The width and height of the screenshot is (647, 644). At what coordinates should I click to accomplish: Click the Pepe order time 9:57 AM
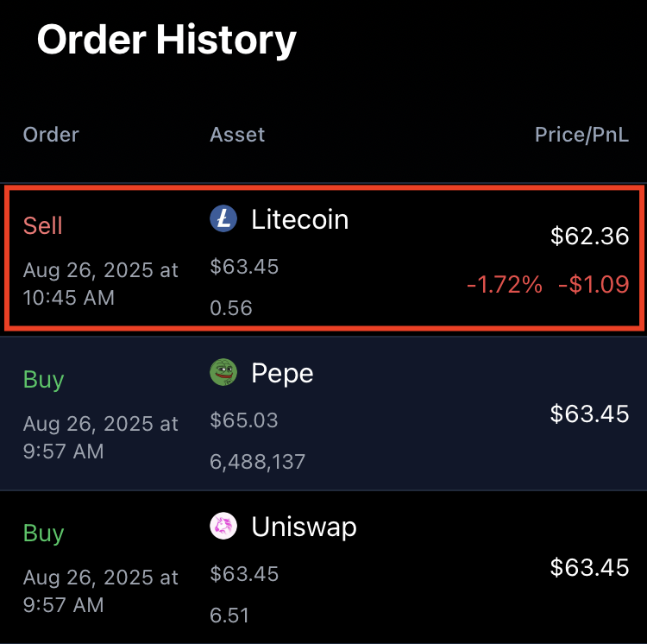click(x=64, y=451)
